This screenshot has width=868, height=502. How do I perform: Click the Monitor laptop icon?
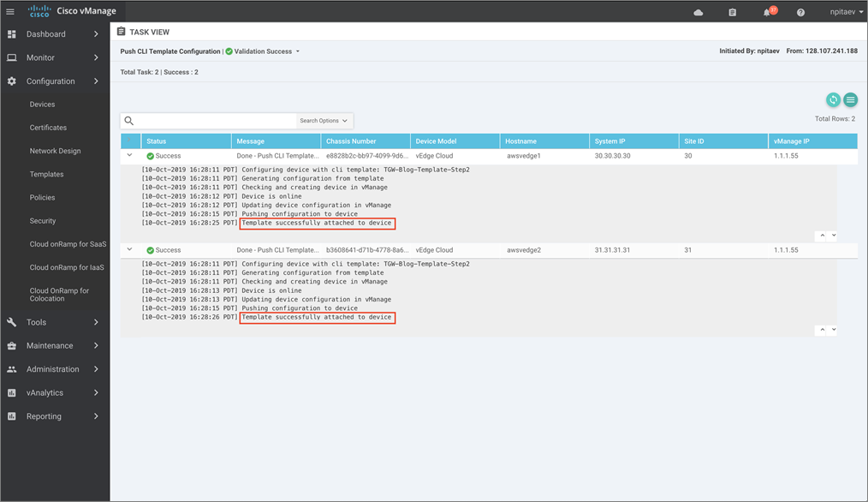coord(12,57)
